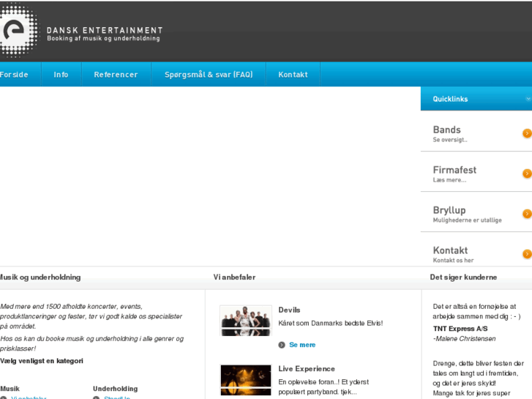Click 'Kåret som Danmarks bedste Elvis!' text

[x=331, y=324]
